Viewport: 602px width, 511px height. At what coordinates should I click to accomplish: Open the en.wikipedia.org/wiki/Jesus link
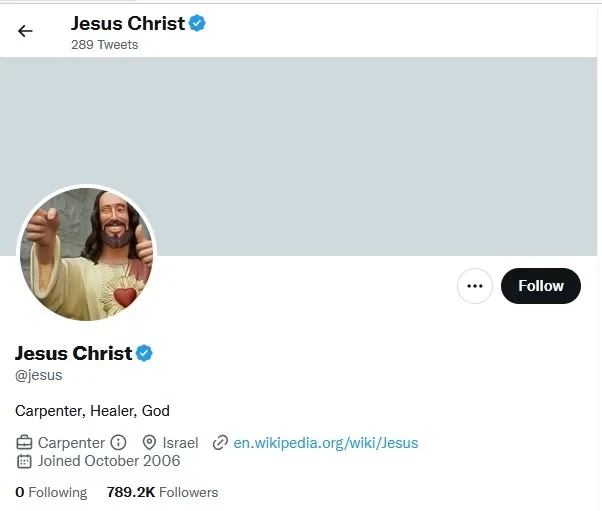click(325, 442)
